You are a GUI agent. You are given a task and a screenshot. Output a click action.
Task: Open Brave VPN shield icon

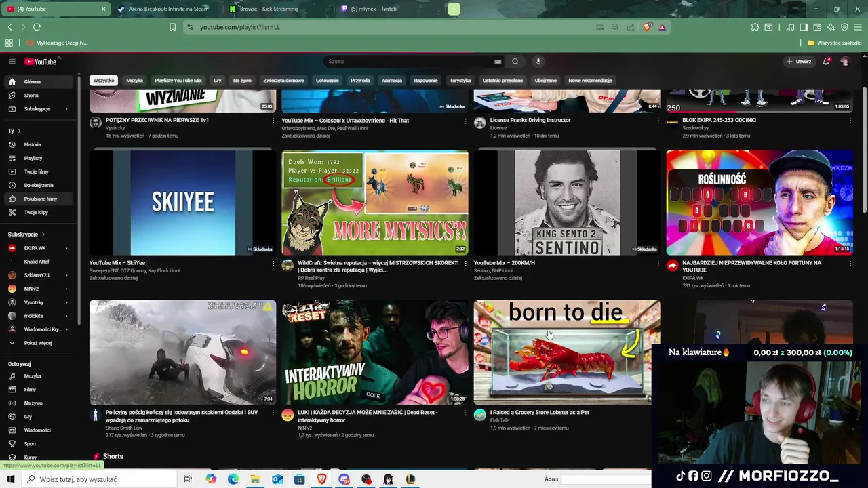[844, 27]
